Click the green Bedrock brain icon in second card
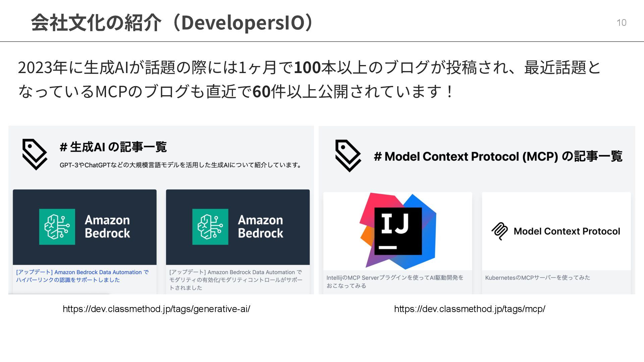The width and height of the screenshot is (644, 362). (x=210, y=227)
